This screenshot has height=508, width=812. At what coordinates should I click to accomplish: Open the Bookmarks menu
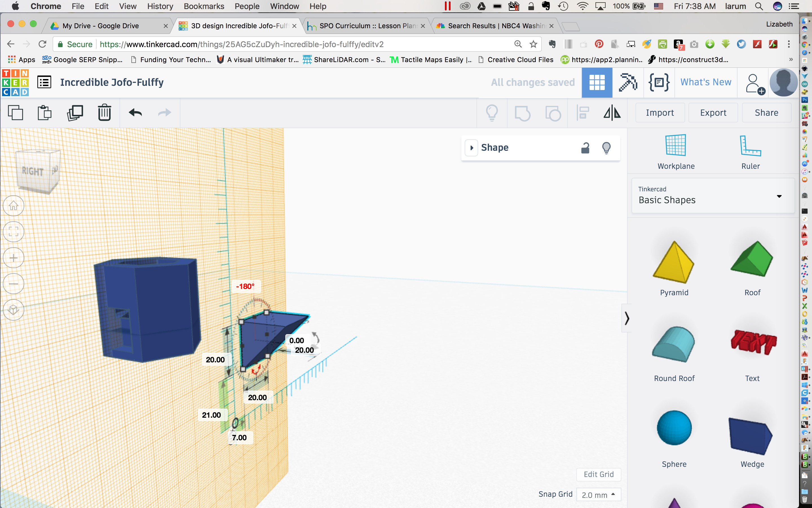coord(204,6)
